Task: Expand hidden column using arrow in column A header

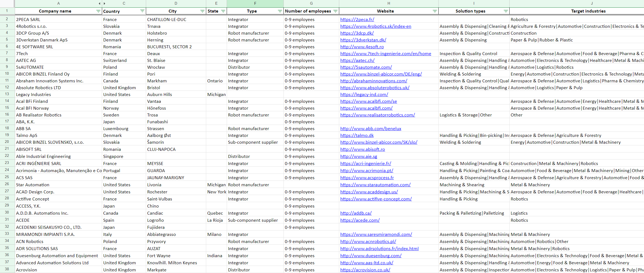Action: pos(99,4)
